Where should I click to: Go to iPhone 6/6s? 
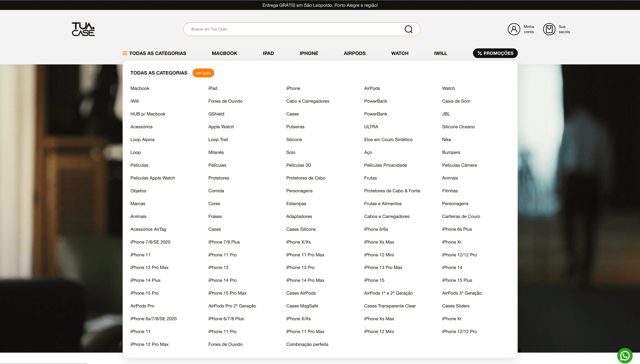376,229
